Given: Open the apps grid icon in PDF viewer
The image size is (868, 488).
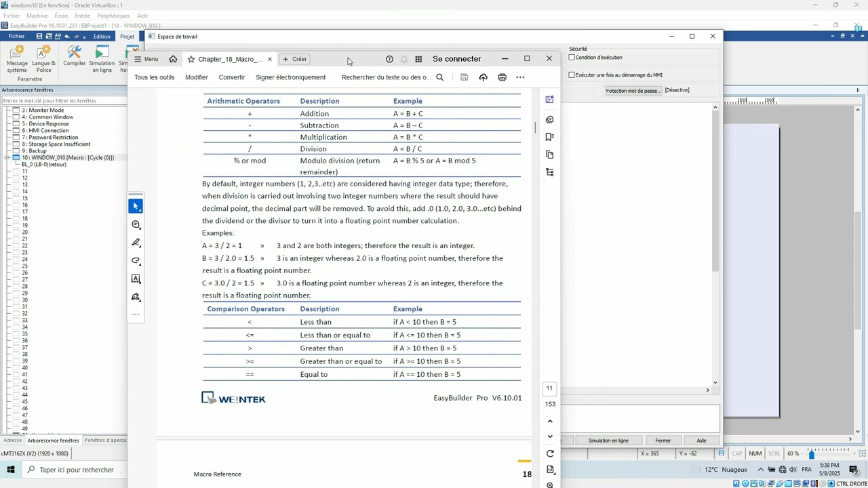Looking at the screenshot, I should (x=418, y=59).
